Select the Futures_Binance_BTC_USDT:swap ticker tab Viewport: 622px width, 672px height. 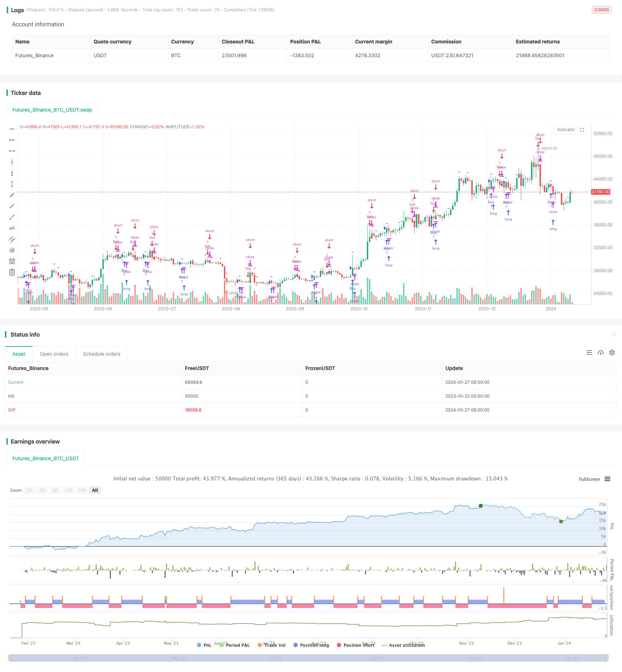[52, 110]
